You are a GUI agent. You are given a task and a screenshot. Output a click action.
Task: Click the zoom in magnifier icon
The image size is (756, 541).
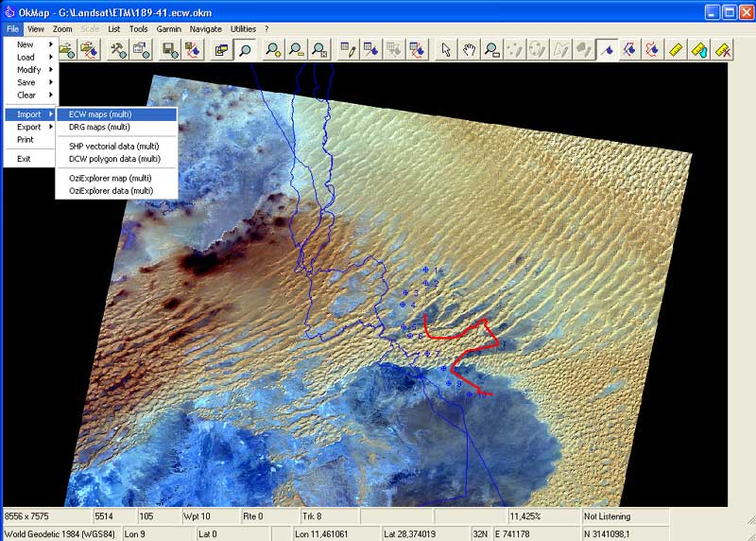point(273,50)
